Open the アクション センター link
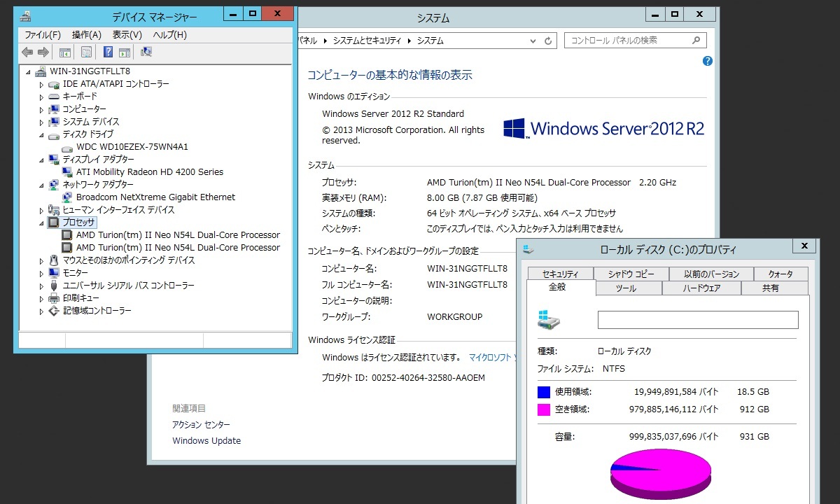This screenshot has height=504, width=840. tap(201, 425)
